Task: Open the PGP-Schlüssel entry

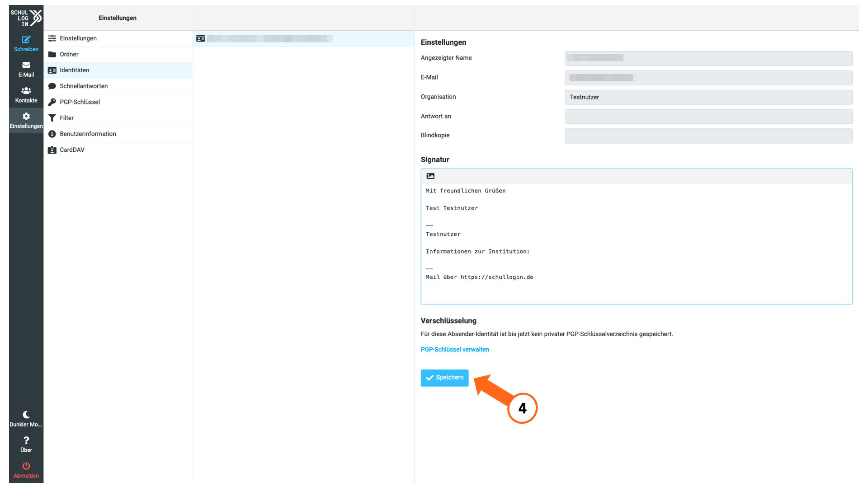Action: [x=118, y=102]
